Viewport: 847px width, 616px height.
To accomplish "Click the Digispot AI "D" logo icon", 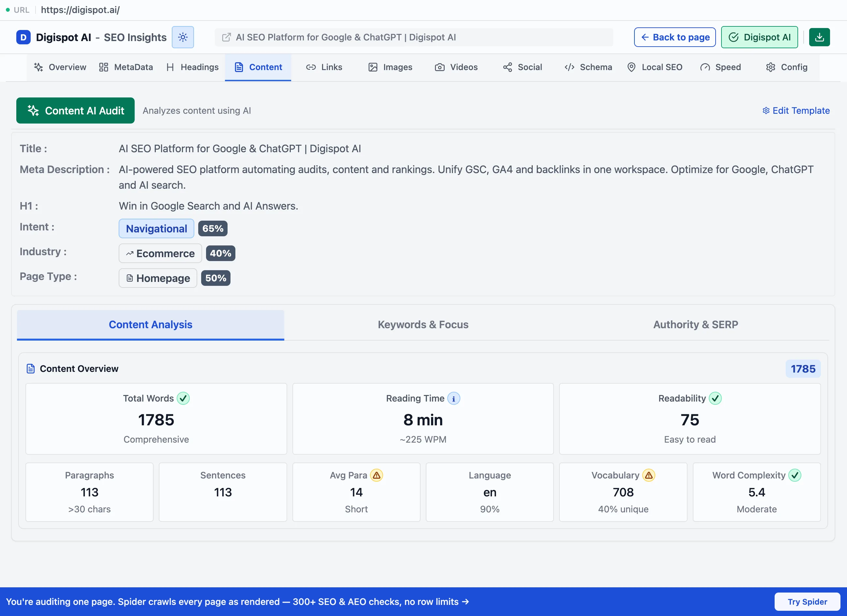I will pos(23,37).
